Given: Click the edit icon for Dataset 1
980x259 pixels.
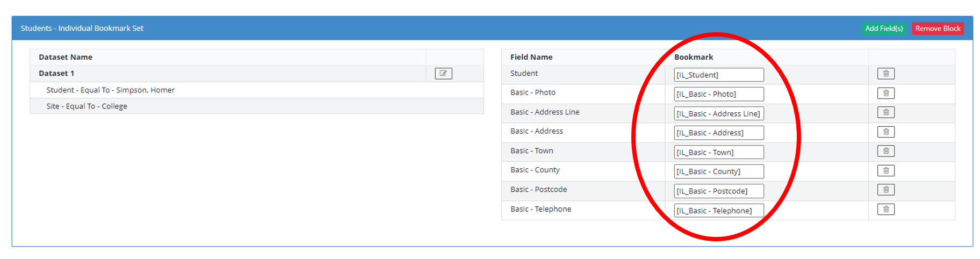Looking at the screenshot, I should tap(443, 74).
